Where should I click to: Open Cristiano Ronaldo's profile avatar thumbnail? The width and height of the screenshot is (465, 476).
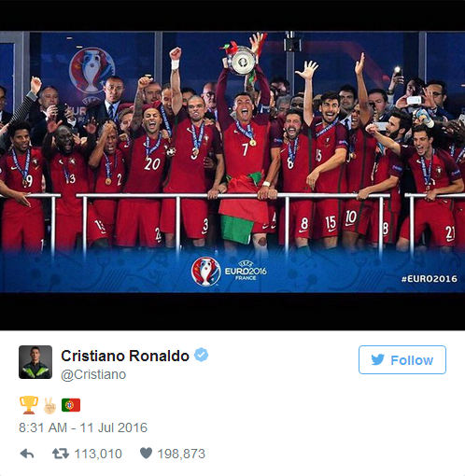pyautogui.click(x=35, y=362)
